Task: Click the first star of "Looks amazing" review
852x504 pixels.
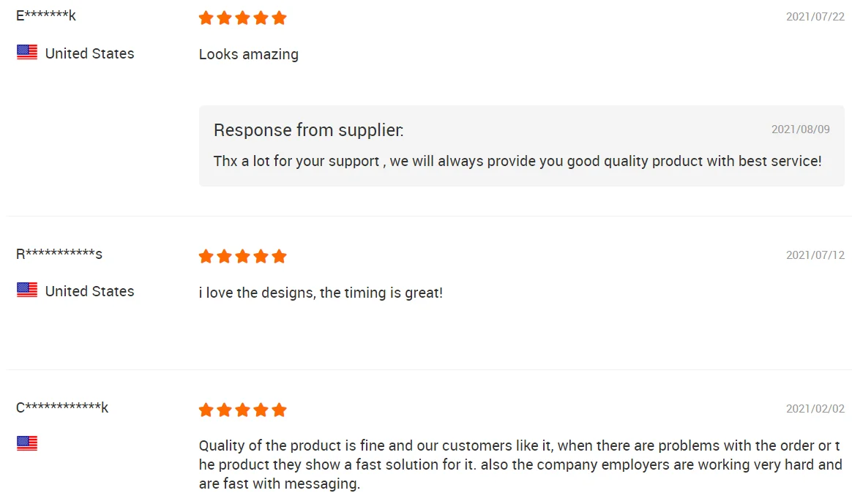Action: (206, 18)
